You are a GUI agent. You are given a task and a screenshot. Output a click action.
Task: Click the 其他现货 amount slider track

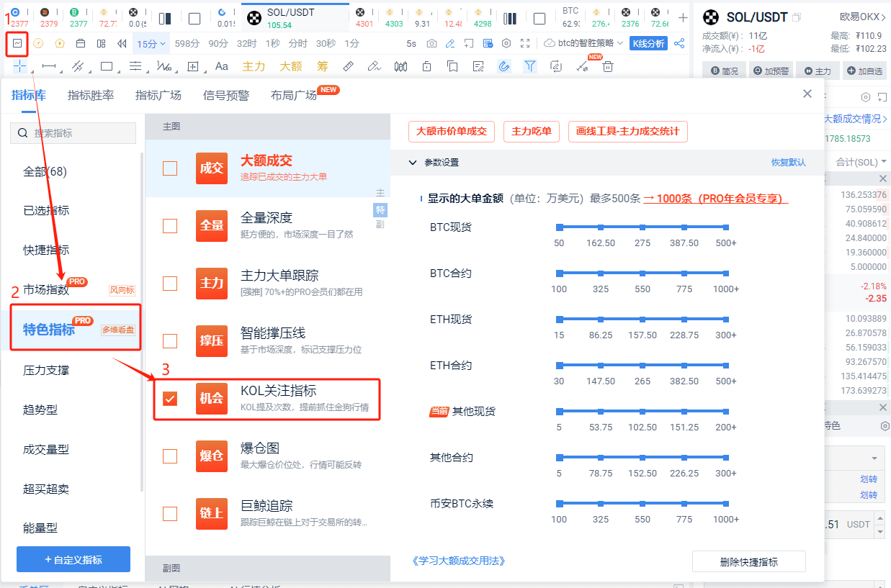(x=642, y=412)
